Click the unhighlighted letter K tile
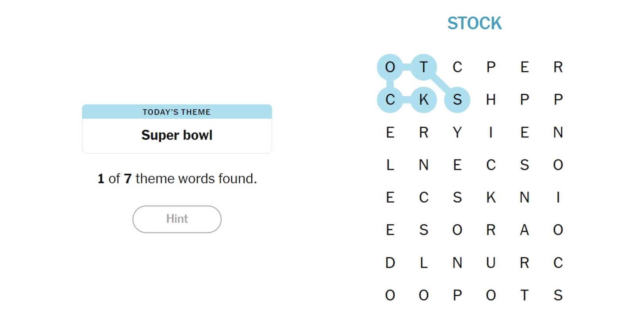This screenshot has width=644, height=322. click(491, 197)
